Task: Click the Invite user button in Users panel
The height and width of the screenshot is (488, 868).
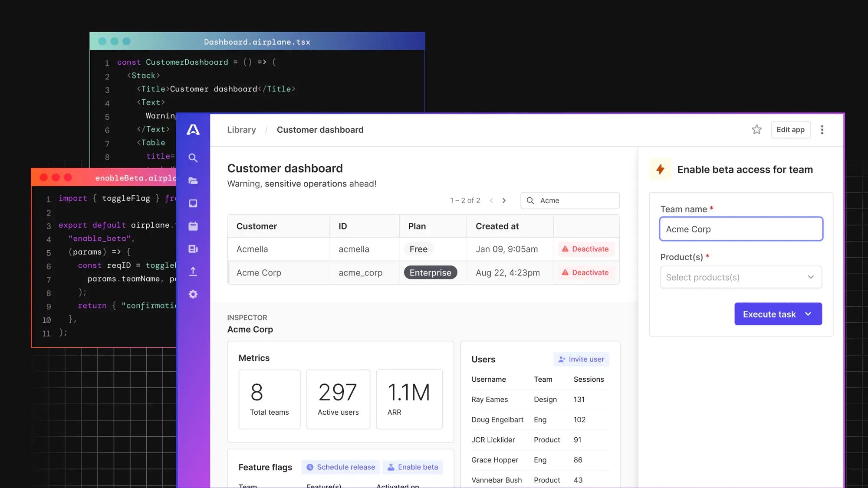Action: pyautogui.click(x=581, y=359)
